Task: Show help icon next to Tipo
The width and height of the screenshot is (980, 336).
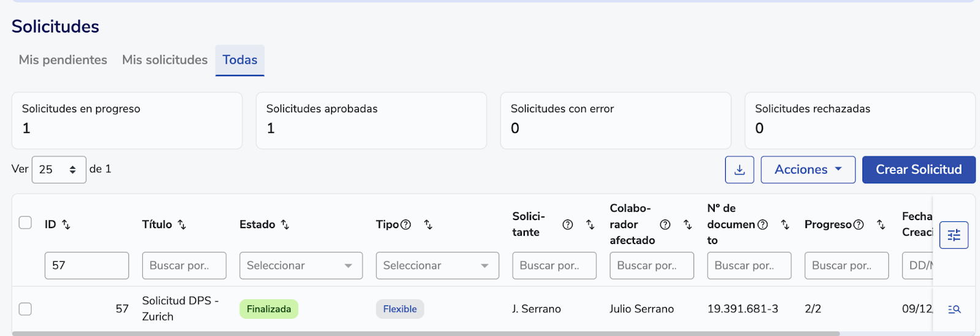Action: pyautogui.click(x=405, y=225)
